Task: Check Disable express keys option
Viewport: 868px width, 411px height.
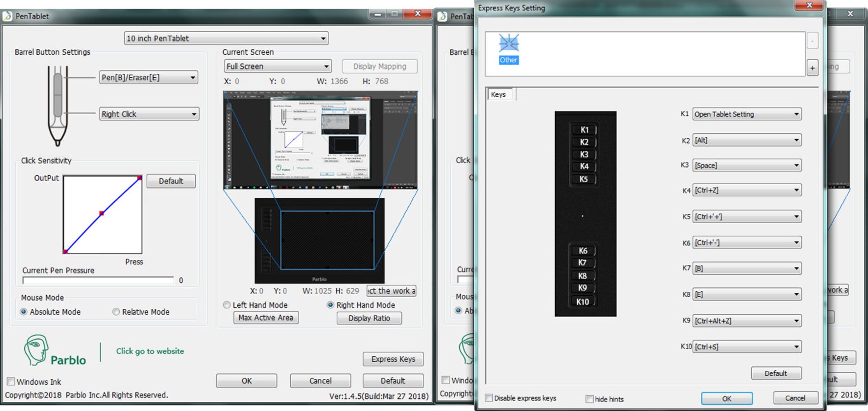Action: coord(489,398)
